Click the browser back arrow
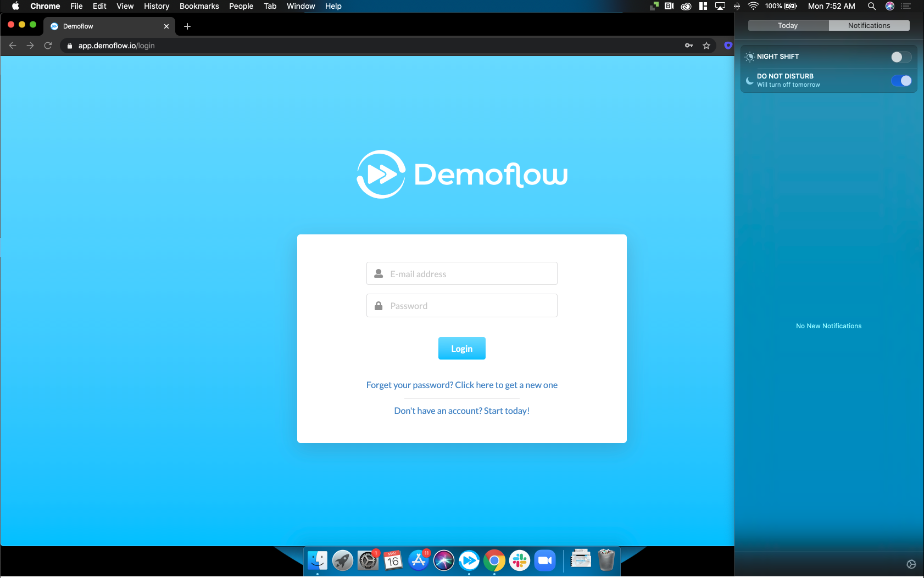This screenshot has width=924, height=578. [x=13, y=46]
